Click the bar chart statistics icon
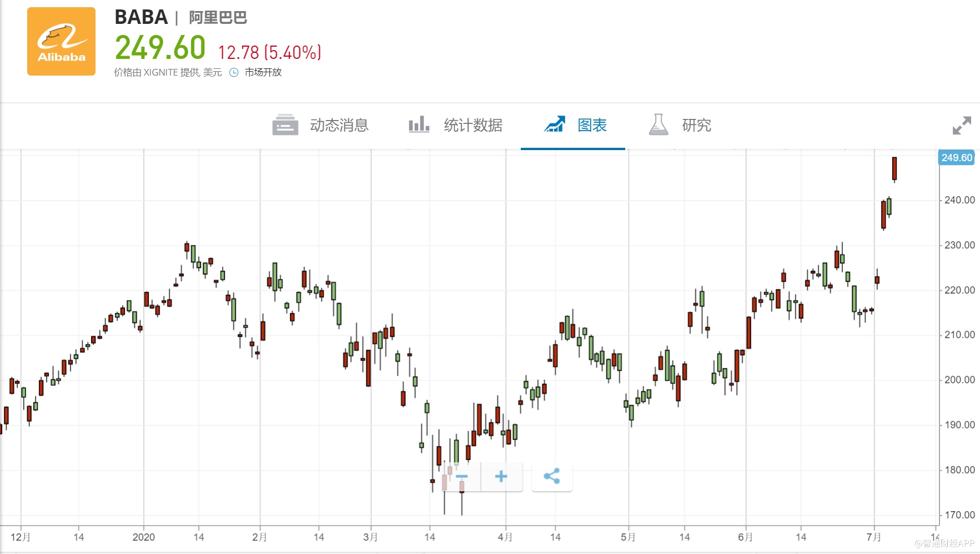This screenshot has height=554, width=980. [419, 124]
